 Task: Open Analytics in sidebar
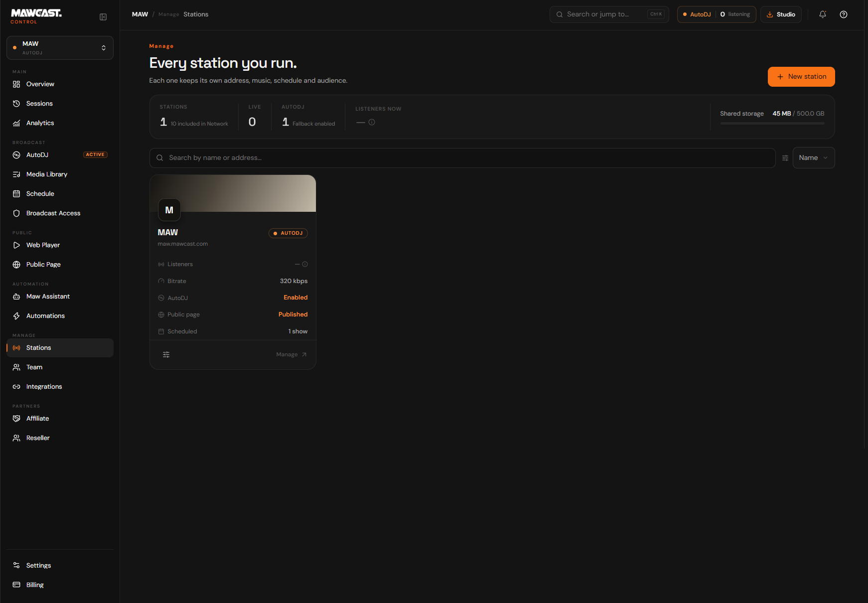60,123
